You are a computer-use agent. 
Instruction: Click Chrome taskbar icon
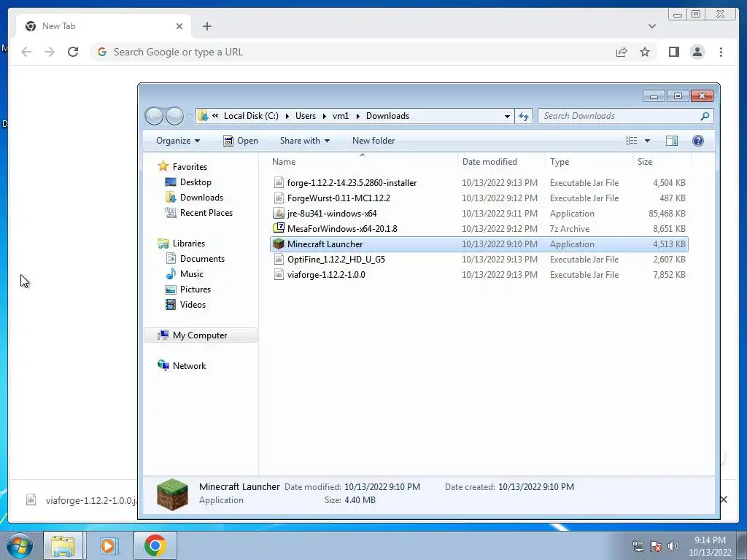coord(155,545)
